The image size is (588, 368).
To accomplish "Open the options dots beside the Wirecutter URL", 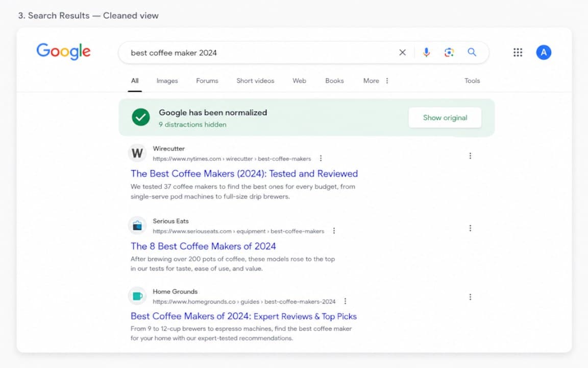I will pos(321,158).
